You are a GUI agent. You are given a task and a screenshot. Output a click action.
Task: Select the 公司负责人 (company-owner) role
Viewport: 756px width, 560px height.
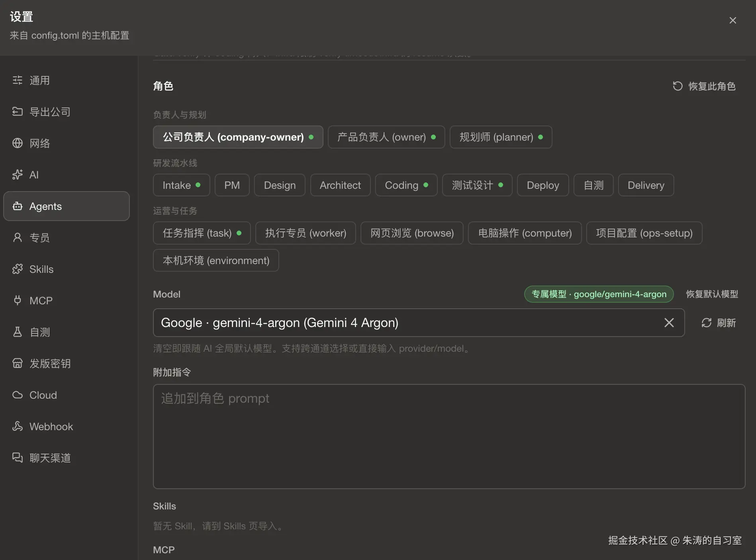238,137
